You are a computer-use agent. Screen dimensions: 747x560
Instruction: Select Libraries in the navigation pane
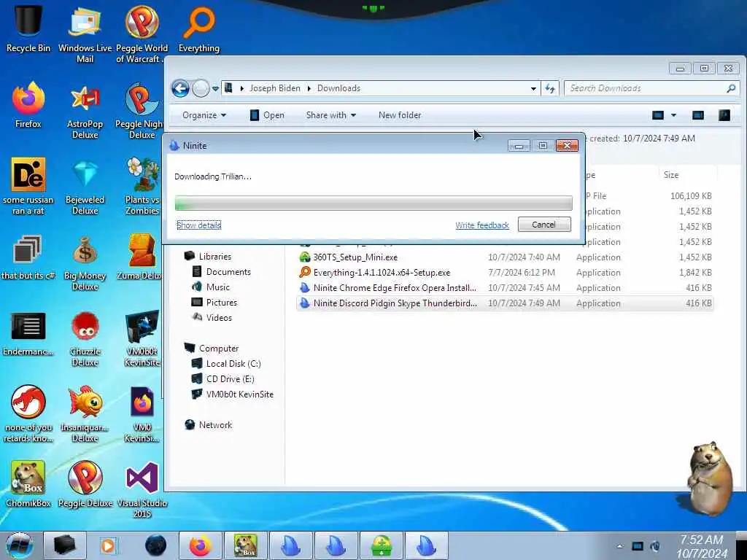click(215, 256)
